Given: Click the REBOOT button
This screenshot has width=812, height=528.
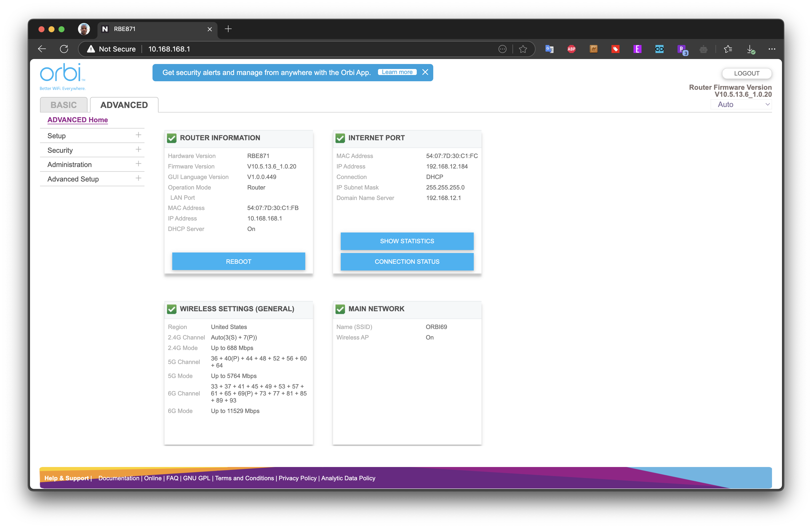Looking at the screenshot, I should 238,261.
